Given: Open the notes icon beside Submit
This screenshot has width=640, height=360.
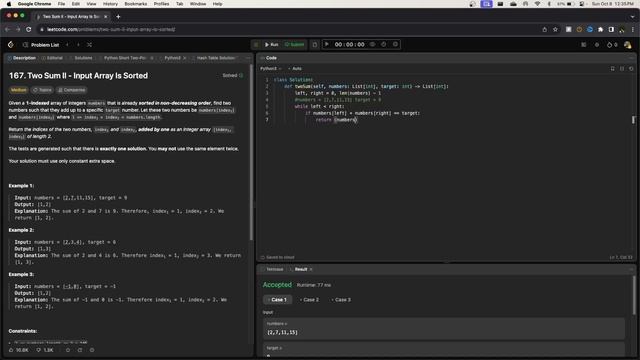Looking at the screenshot, I should tap(315, 44).
